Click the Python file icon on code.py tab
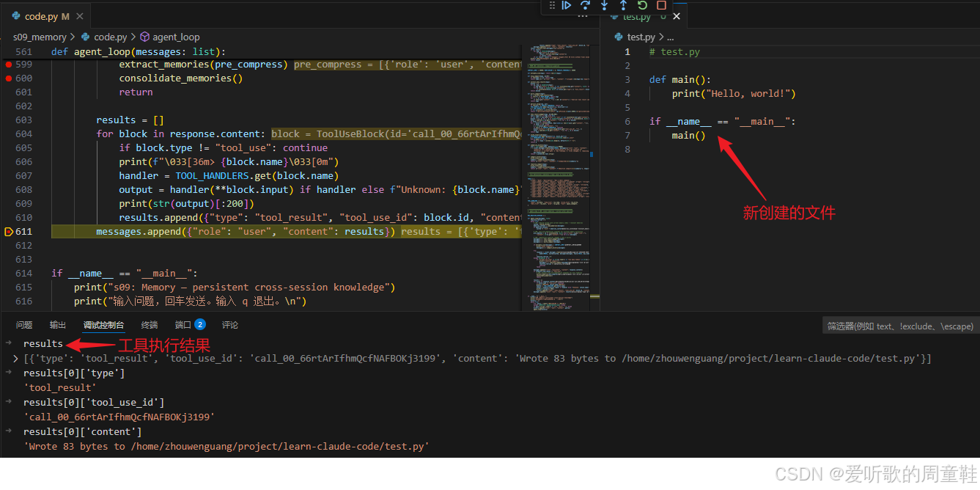Screen dimensions: 980x490 pyautogui.click(x=16, y=16)
